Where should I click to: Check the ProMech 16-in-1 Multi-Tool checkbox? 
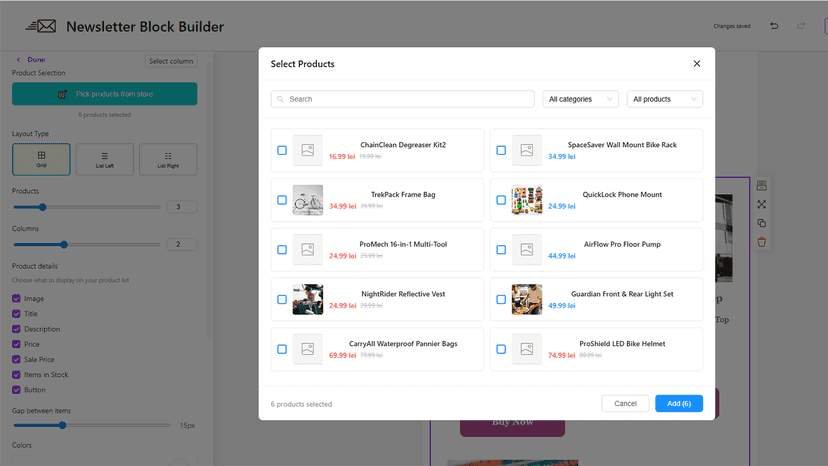coord(282,249)
